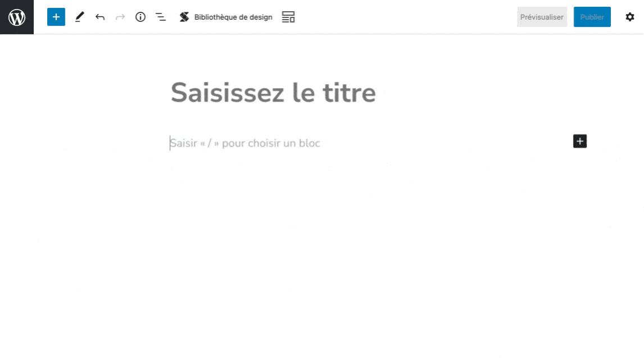Open the list view outline icon
The width and height of the screenshot is (644, 358).
click(161, 17)
